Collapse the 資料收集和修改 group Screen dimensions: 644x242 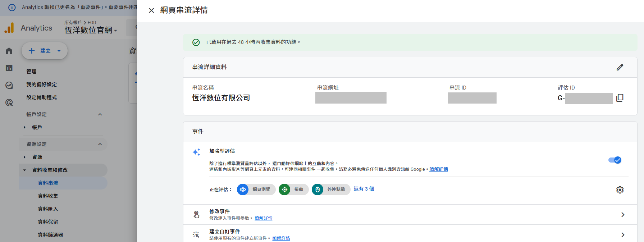tap(24, 170)
